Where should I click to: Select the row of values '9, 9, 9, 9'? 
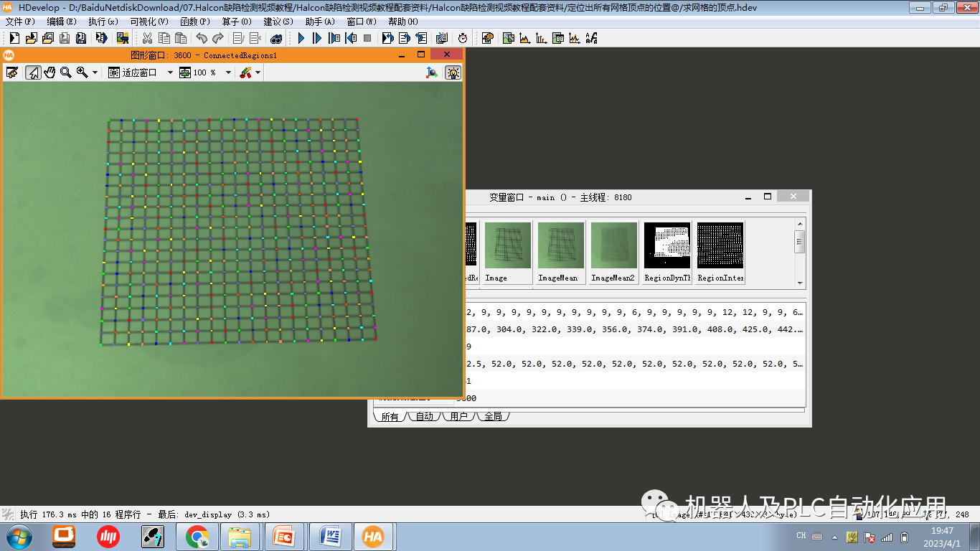click(635, 312)
